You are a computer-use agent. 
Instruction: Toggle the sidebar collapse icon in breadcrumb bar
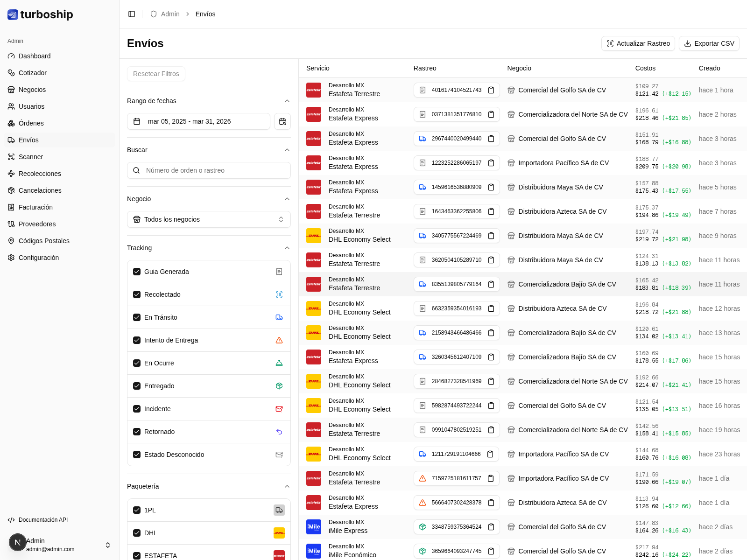[132, 14]
